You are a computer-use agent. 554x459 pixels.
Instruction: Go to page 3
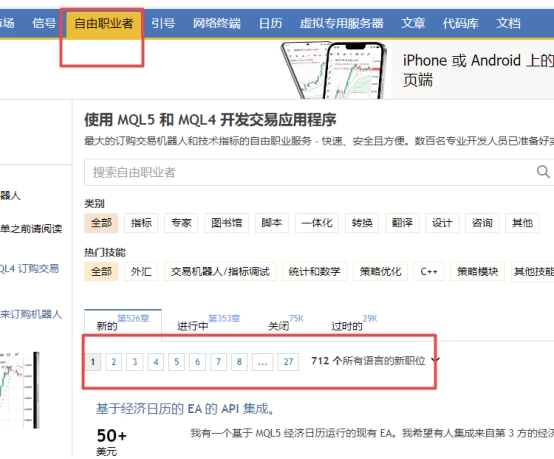(135, 362)
